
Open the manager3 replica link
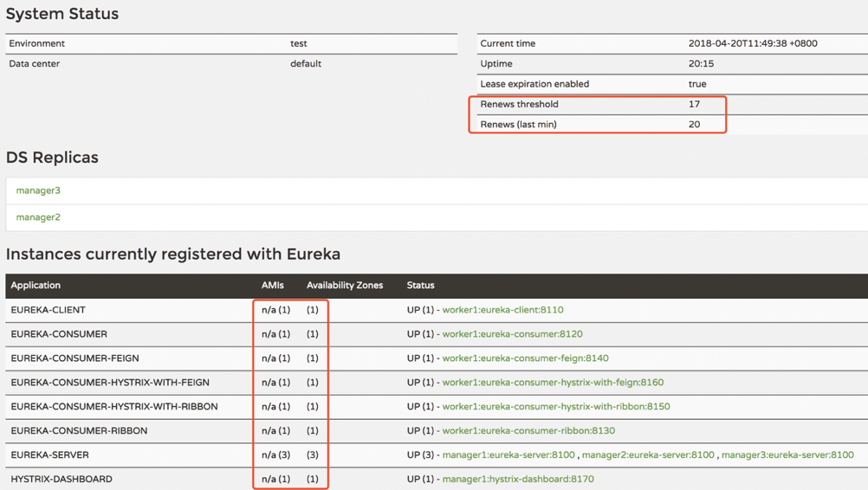coord(38,190)
